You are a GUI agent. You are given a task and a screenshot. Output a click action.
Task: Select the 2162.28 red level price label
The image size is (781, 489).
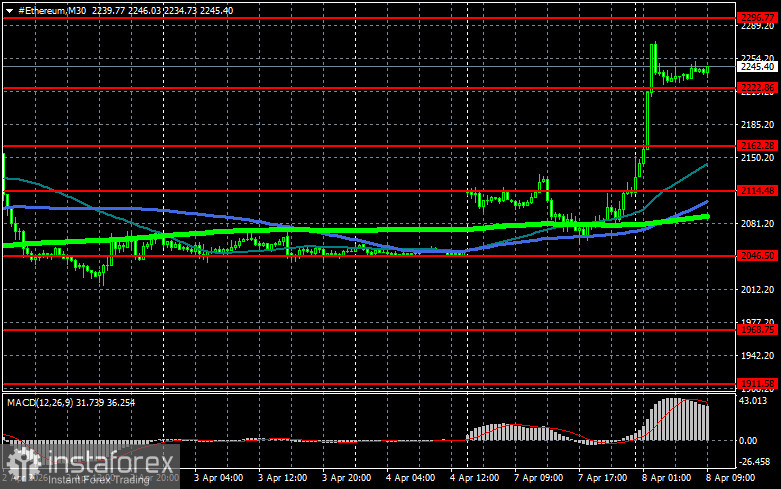pos(758,146)
